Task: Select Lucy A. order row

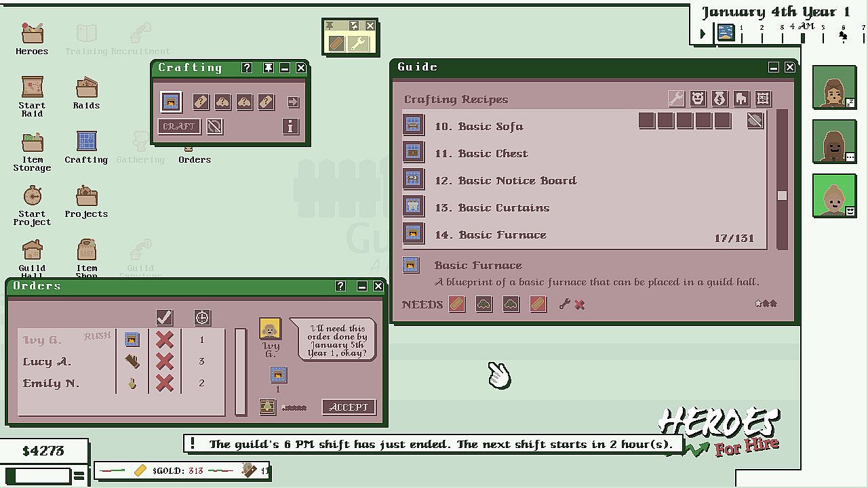Action: tap(121, 361)
